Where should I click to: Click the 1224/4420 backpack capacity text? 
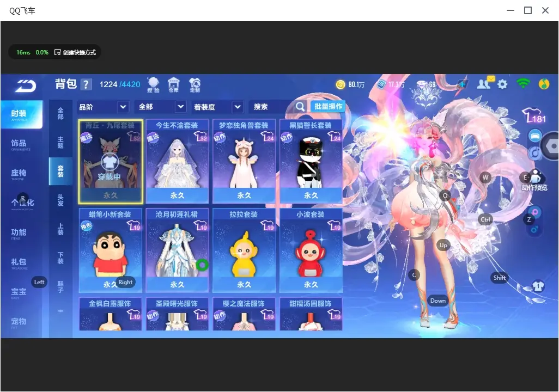tap(120, 84)
